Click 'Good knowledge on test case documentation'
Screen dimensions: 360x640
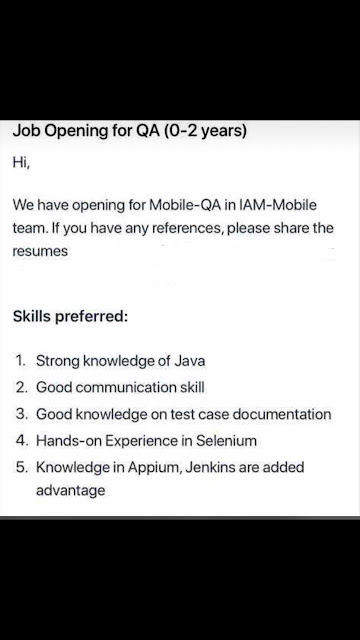184,414
